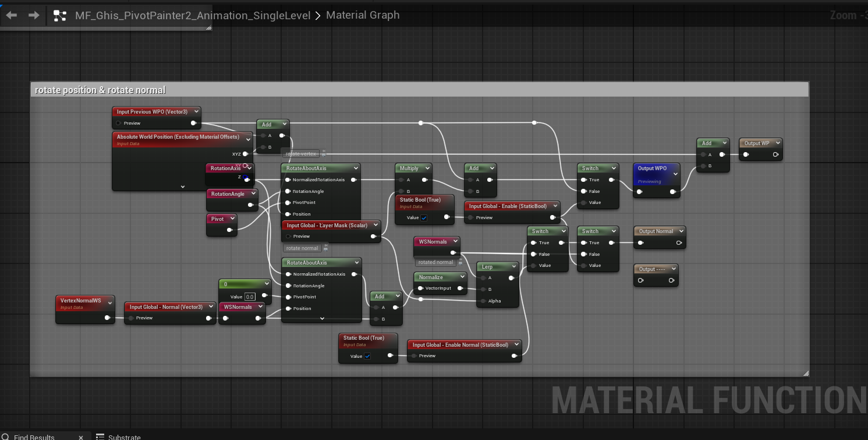This screenshot has width=868, height=440.
Task: Collapse the Output WPO node dropdown arrow
Action: click(x=675, y=174)
